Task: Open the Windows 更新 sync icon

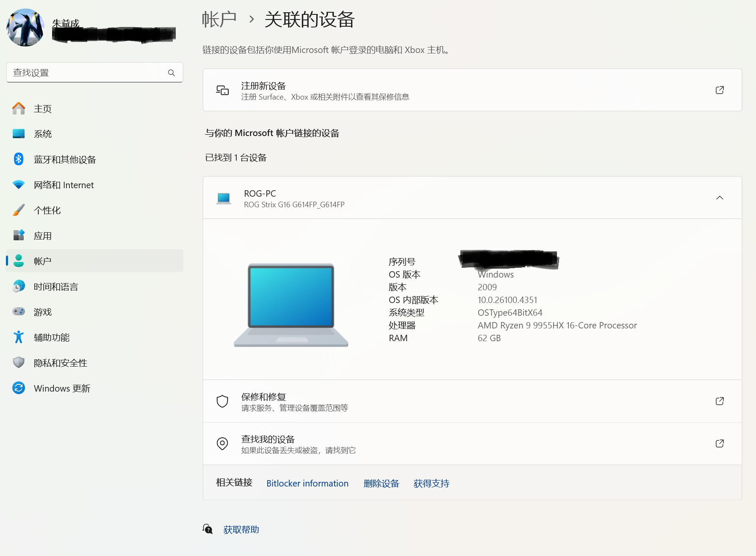Action: (19, 388)
